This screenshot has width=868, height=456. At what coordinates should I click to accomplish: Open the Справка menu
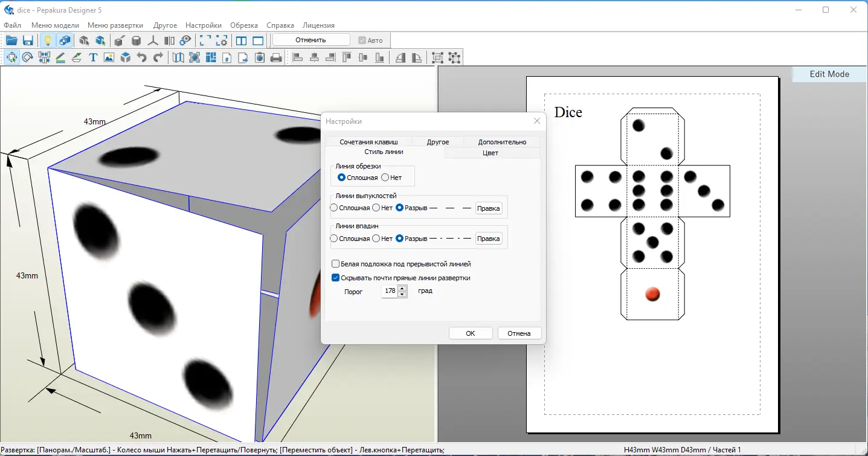pos(280,25)
